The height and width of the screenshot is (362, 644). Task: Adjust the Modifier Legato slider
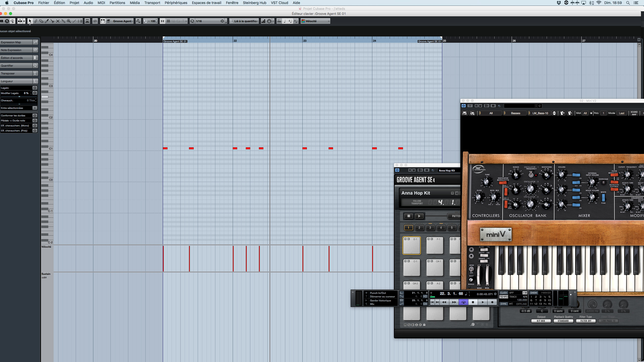pos(19,97)
